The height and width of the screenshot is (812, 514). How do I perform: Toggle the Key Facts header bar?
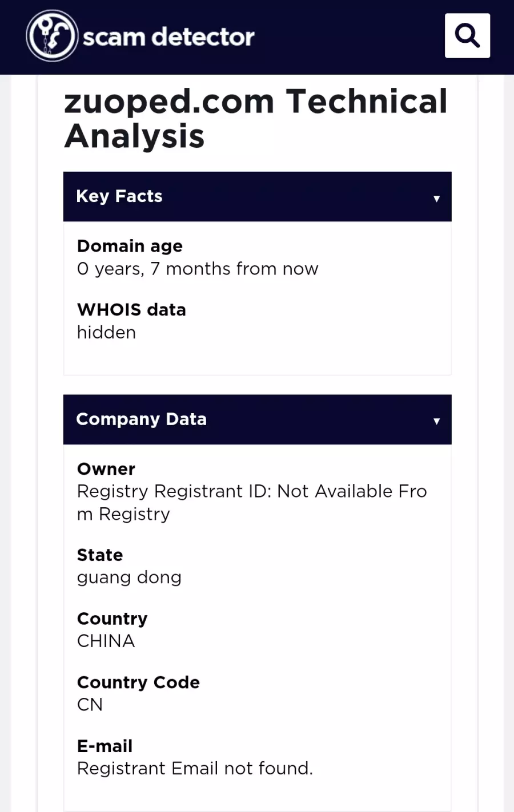(x=257, y=196)
